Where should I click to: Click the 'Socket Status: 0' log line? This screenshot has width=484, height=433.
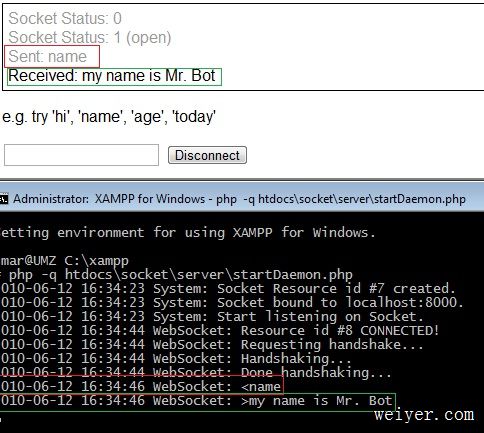click(x=65, y=18)
